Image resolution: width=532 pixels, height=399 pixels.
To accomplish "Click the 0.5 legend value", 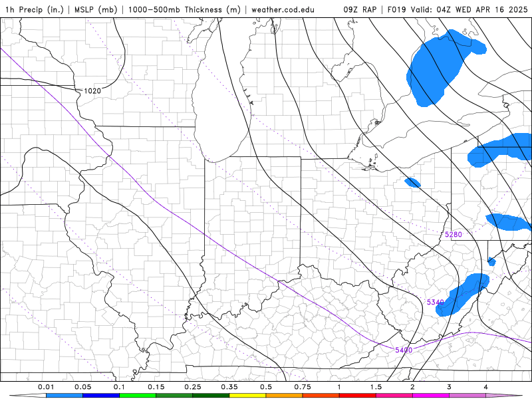I will click(x=266, y=387).
